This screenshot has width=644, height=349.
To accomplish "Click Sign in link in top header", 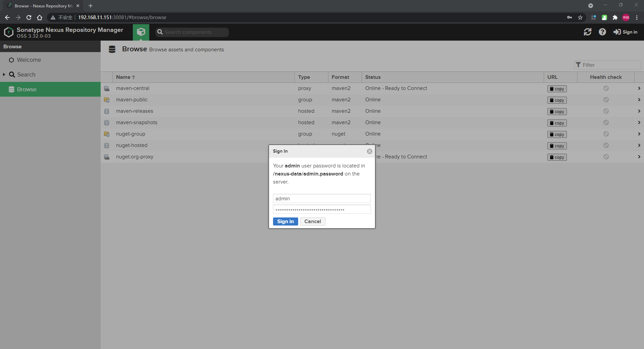I will click(x=626, y=32).
